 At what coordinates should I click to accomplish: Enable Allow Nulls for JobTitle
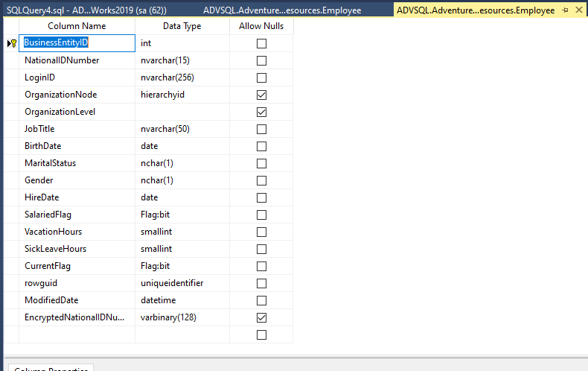261,129
